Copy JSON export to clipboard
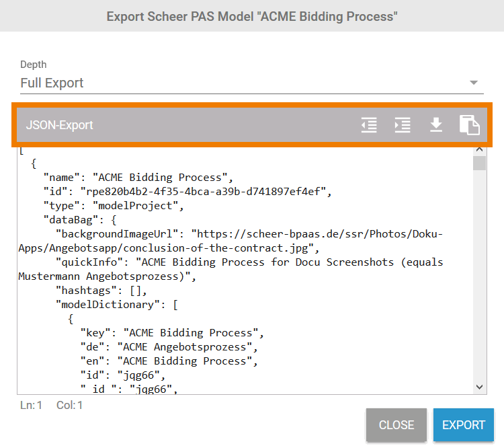This screenshot has height=448, width=504. coord(469,125)
